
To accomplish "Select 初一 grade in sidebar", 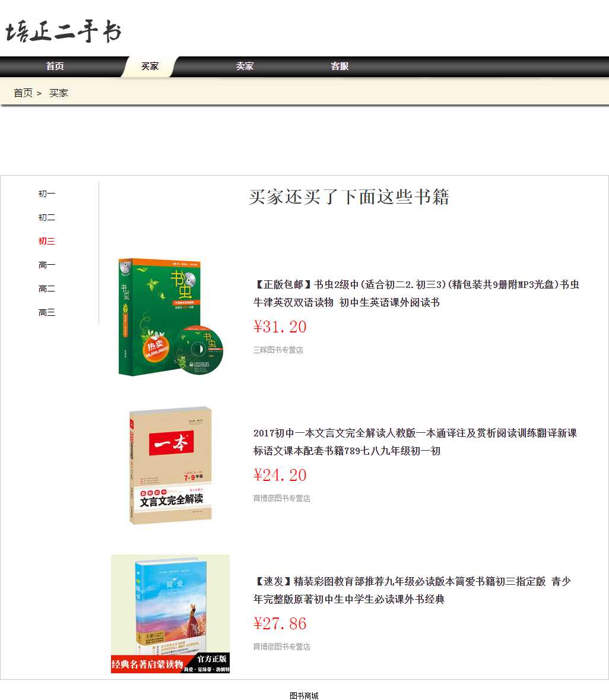I will 47,194.
